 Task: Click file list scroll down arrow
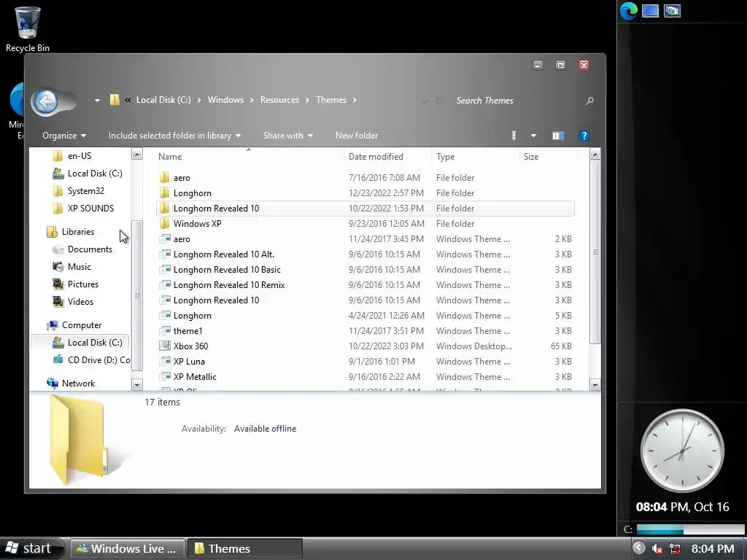(595, 385)
